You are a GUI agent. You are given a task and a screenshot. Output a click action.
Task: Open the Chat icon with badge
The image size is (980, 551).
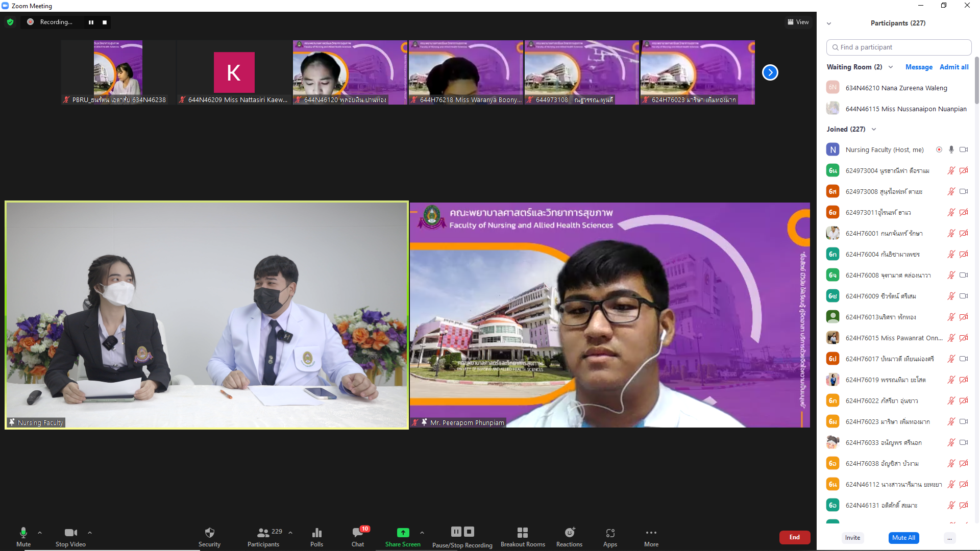pos(358,533)
